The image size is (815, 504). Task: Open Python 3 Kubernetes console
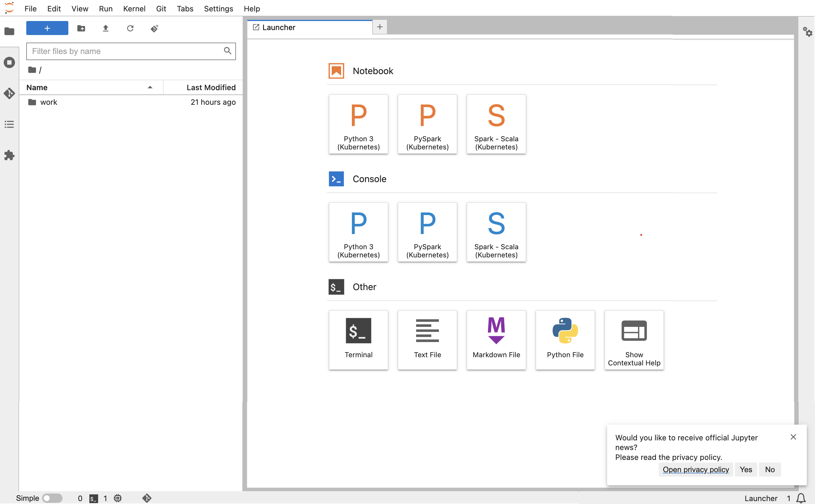[358, 231]
